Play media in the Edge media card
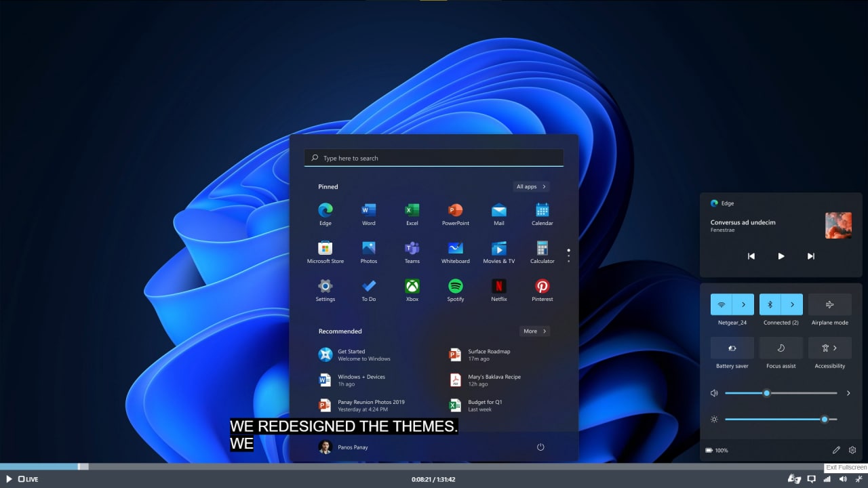The image size is (868, 488). click(781, 256)
